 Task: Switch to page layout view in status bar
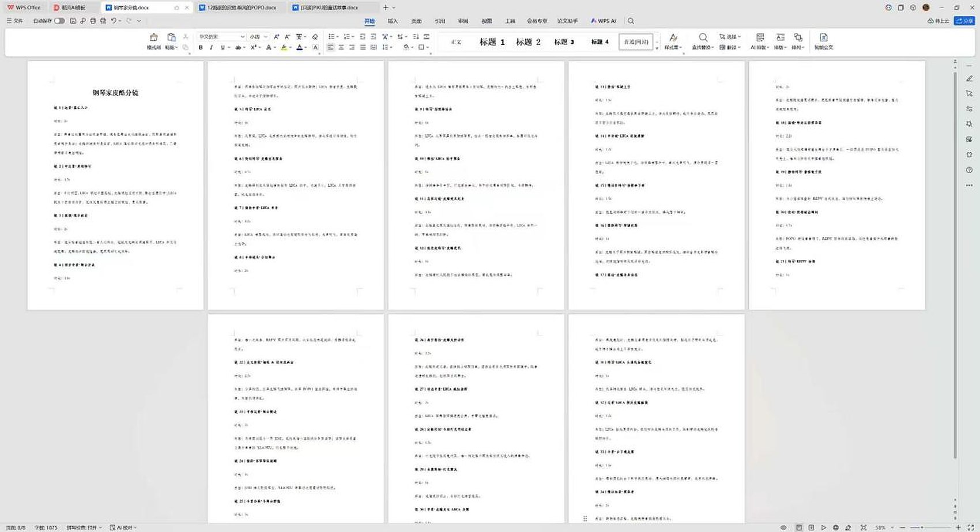[798, 527]
